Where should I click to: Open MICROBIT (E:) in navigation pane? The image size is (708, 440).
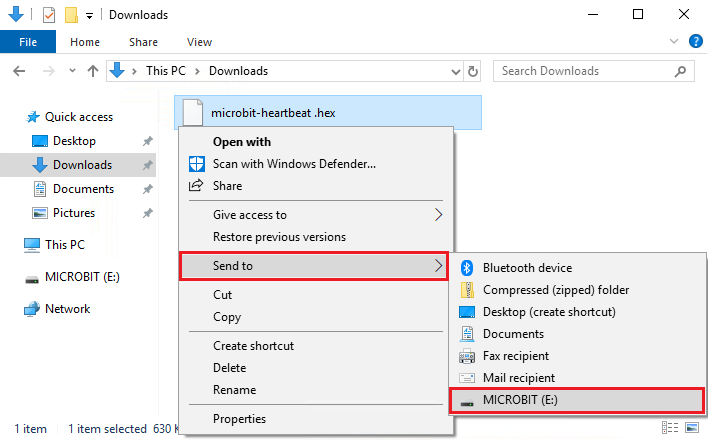click(82, 277)
